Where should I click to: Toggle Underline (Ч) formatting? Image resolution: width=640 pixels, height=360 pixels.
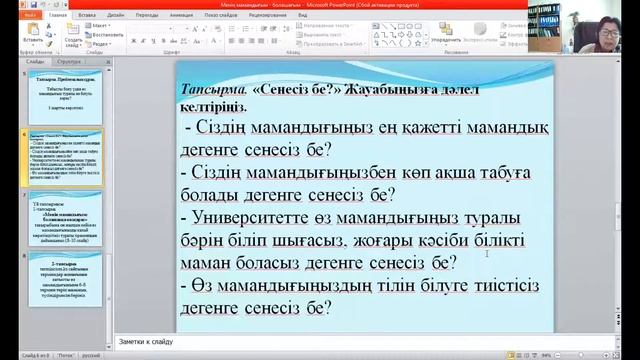pyautogui.click(x=153, y=41)
